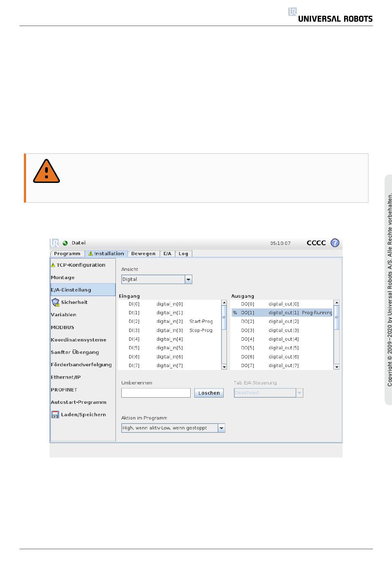392x569 pixels.
Task: Select output row DO[4] digital_out[4]
Action: coord(282,339)
